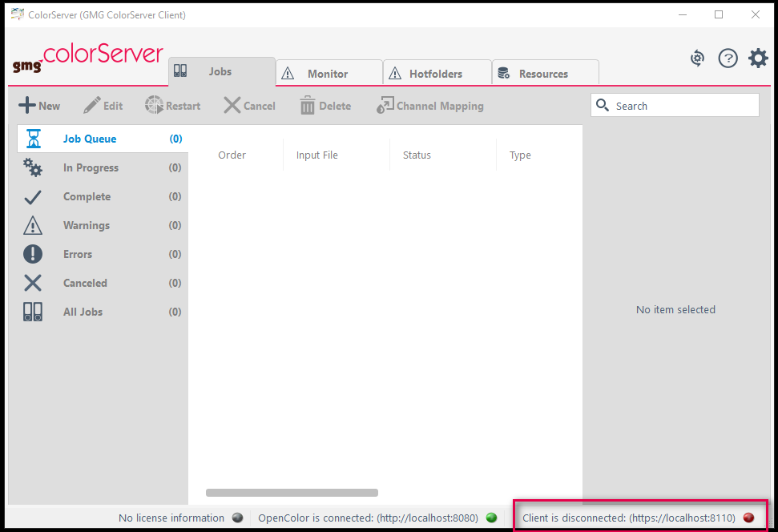Viewport: 778px width, 532px height.
Task: Maximize the ColorServer window
Action: pos(719,14)
